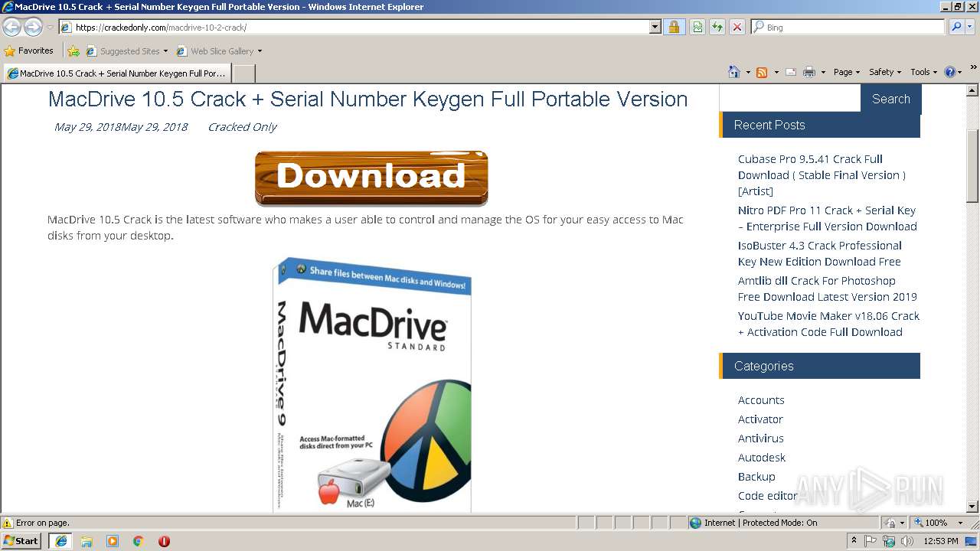Click inside the Bing search field

pyautogui.click(x=848, y=27)
